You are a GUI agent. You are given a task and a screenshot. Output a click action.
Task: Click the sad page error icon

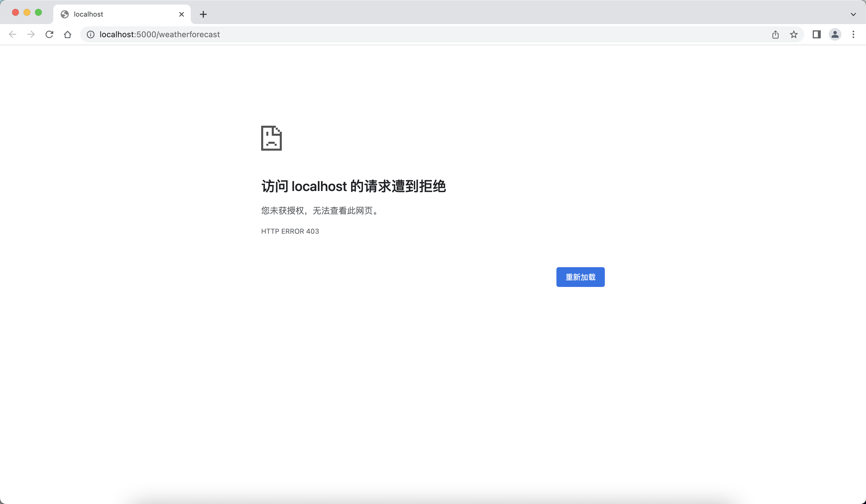click(x=271, y=138)
